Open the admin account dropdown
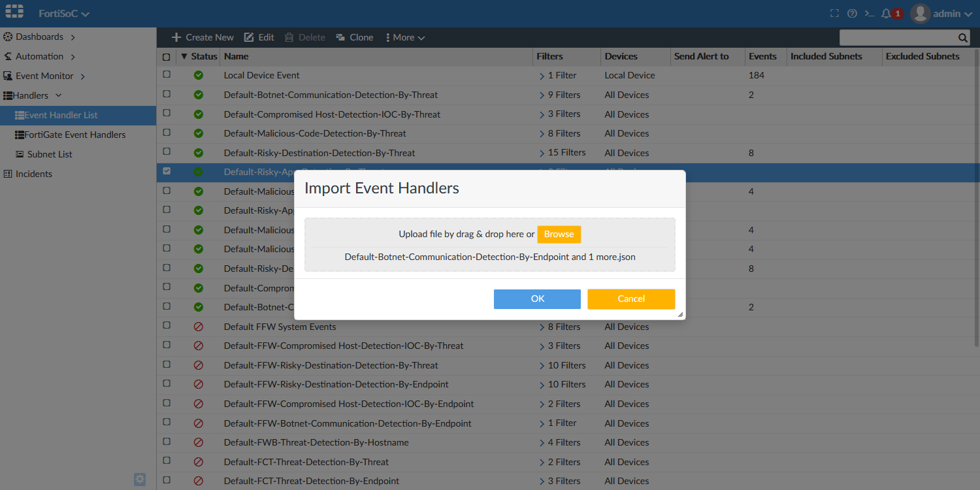 tap(941, 12)
